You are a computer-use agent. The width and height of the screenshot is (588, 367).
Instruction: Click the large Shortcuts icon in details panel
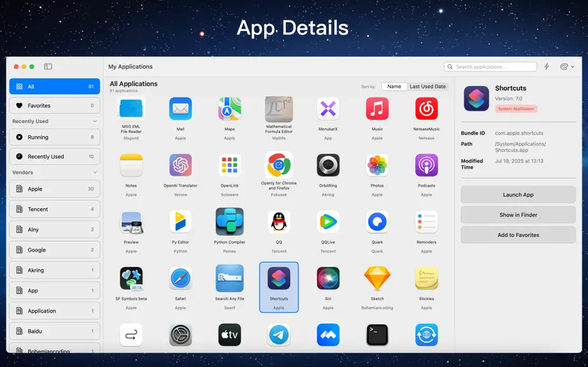476,99
